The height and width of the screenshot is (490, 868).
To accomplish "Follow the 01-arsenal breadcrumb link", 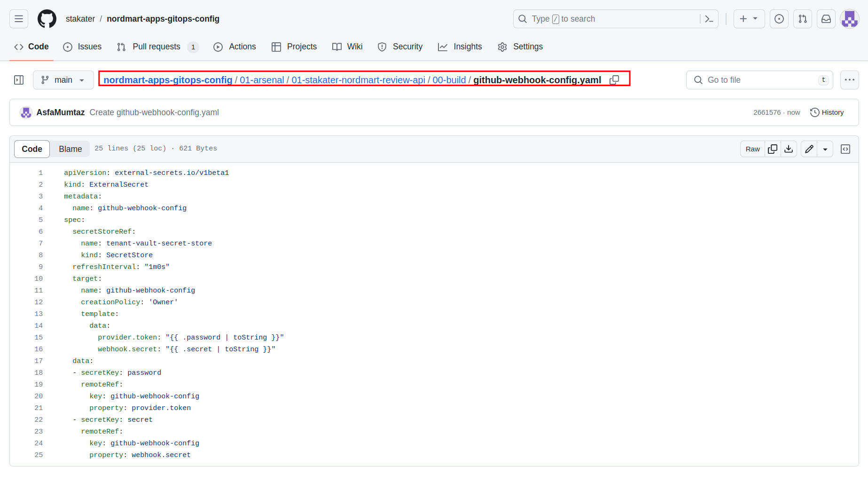I will coord(261,80).
